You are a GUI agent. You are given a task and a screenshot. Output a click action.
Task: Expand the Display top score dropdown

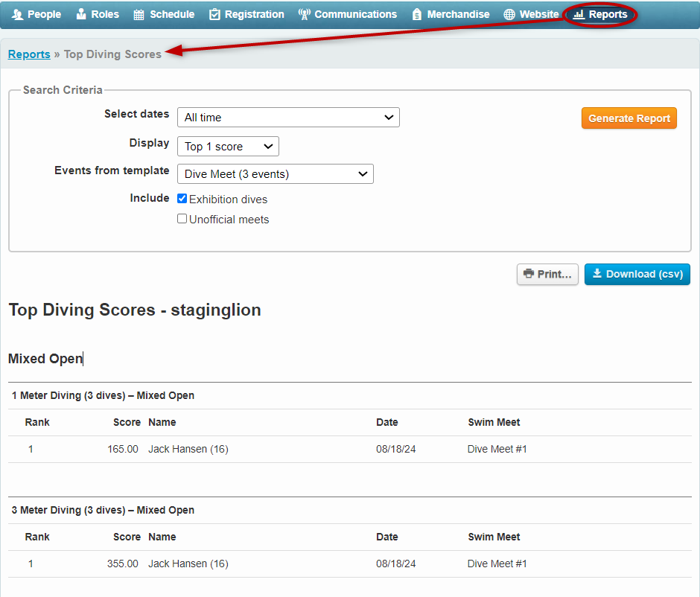[228, 147]
